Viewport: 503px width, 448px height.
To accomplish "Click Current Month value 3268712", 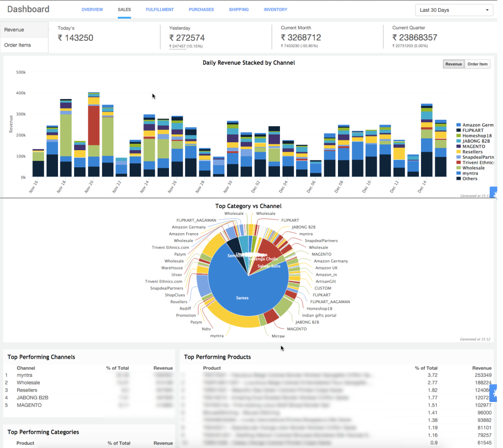I will pyautogui.click(x=301, y=37).
